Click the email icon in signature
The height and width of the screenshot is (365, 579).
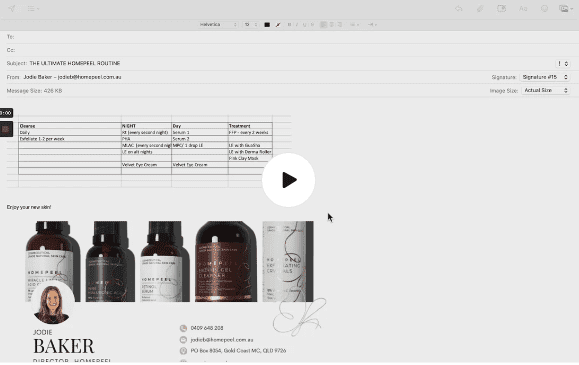pyautogui.click(x=183, y=340)
